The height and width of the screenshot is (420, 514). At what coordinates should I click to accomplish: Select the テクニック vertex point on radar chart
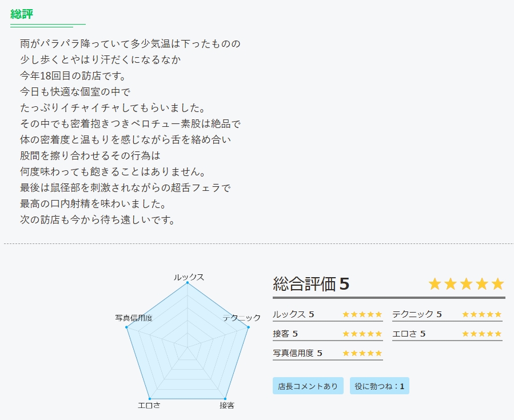tap(249, 327)
